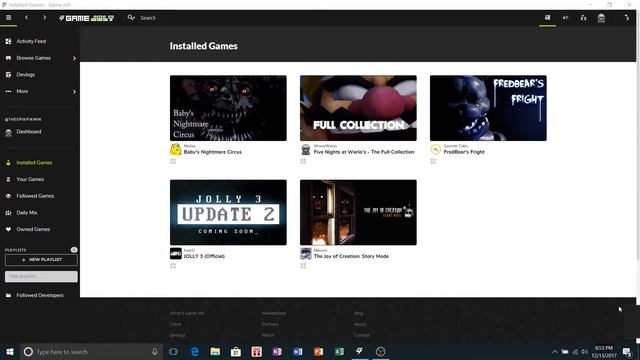The height and width of the screenshot is (360, 640).
Task: Open Microsoft Edge from the taskbar
Action: coord(195,351)
